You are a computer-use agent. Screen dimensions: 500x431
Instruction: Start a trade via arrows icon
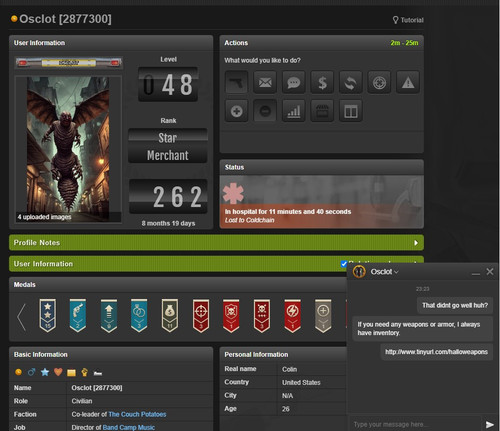[351, 82]
